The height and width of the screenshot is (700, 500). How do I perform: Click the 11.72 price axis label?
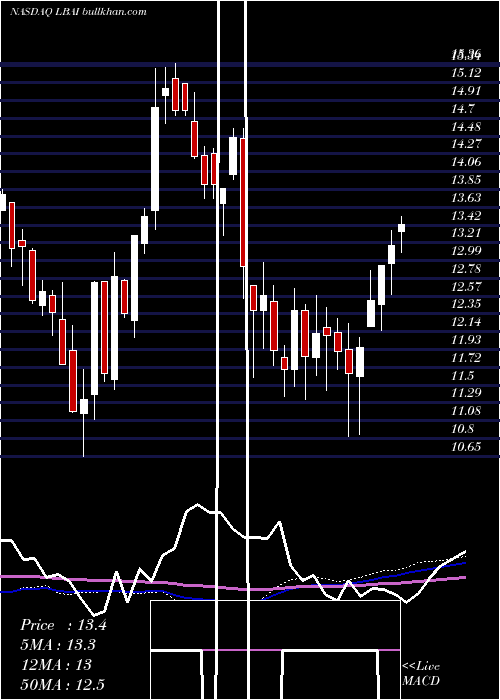pos(466,357)
